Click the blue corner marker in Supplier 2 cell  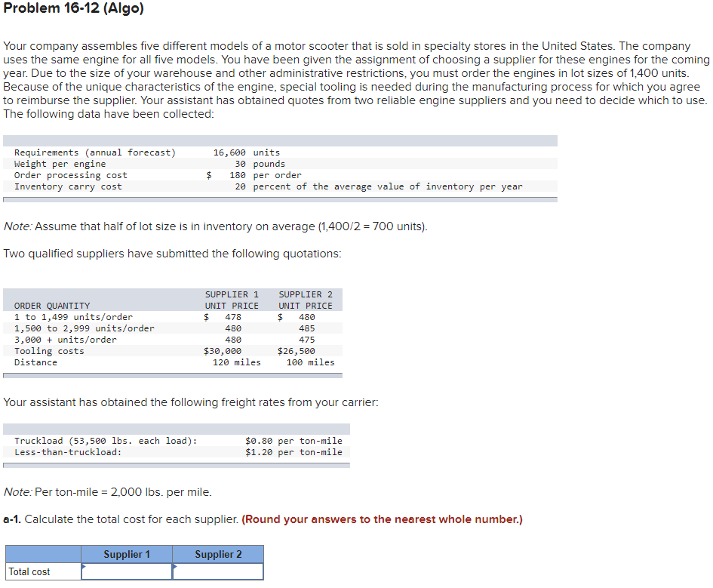click(x=176, y=565)
